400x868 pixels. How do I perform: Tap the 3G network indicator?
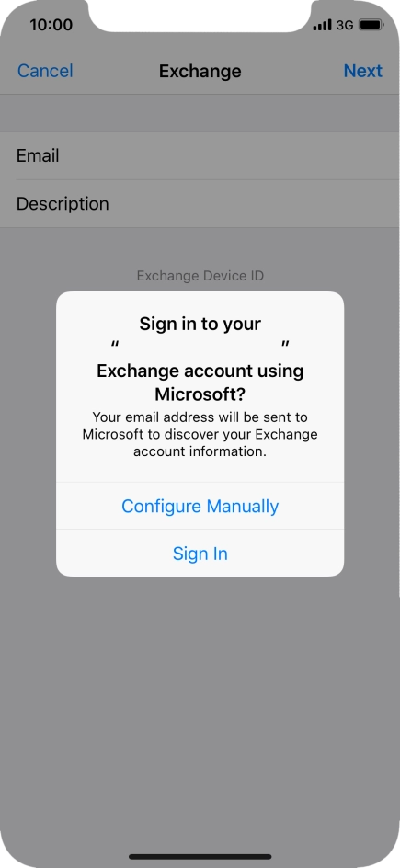coord(345,25)
